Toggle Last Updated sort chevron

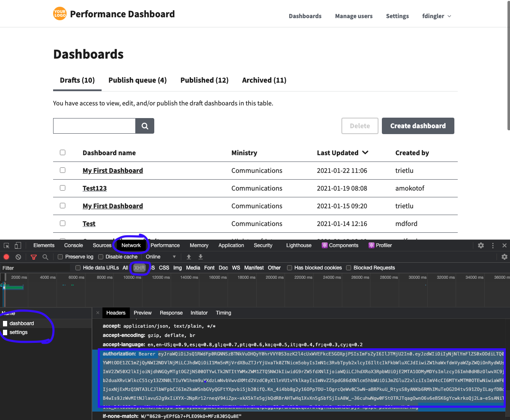[x=365, y=153]
